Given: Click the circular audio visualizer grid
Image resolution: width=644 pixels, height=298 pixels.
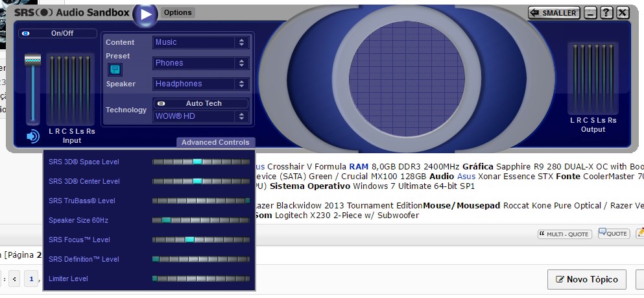Looking at the screenshot, I should pyautogui.click(x=407, y=79).
